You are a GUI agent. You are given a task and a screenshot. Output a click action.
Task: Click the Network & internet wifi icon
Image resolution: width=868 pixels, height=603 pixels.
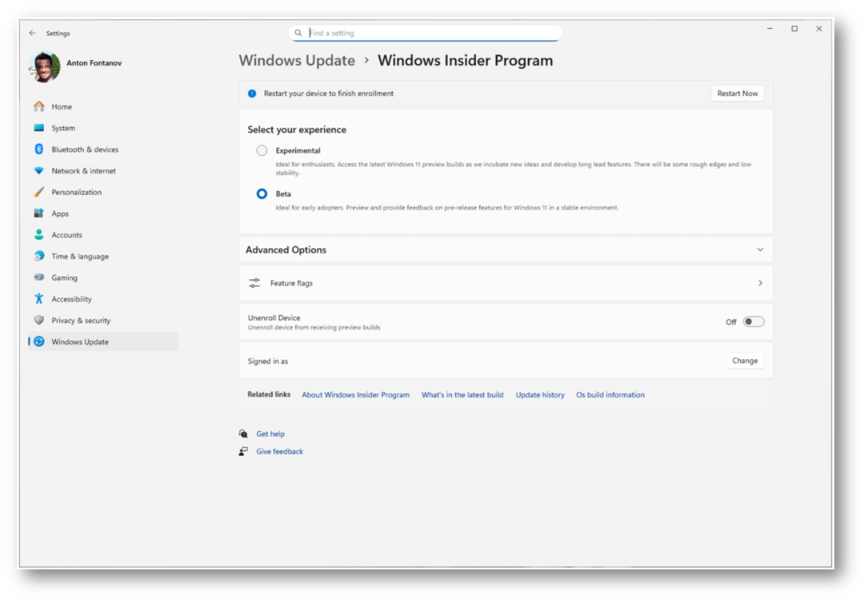(x=39, y=171)
